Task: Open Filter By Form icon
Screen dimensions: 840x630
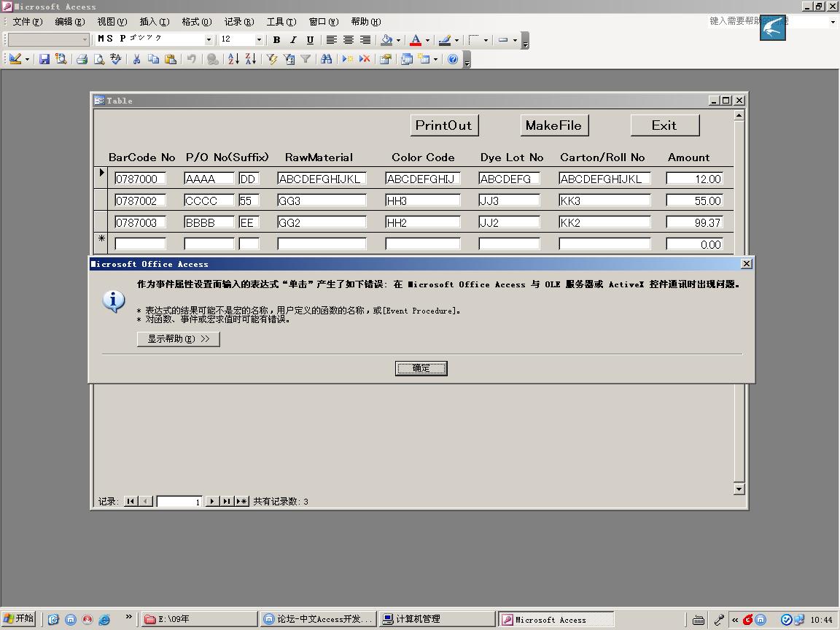Action: tap(289, 59)
